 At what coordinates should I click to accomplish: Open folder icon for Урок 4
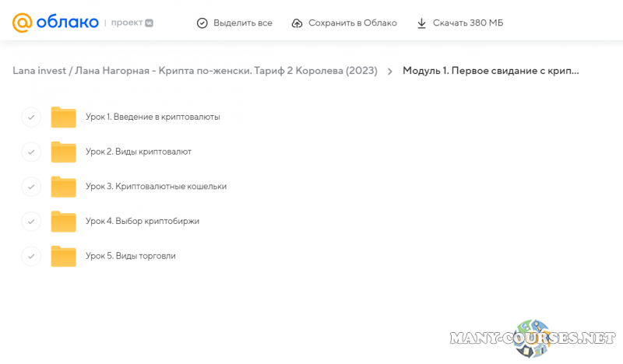[x=63, y=221]
